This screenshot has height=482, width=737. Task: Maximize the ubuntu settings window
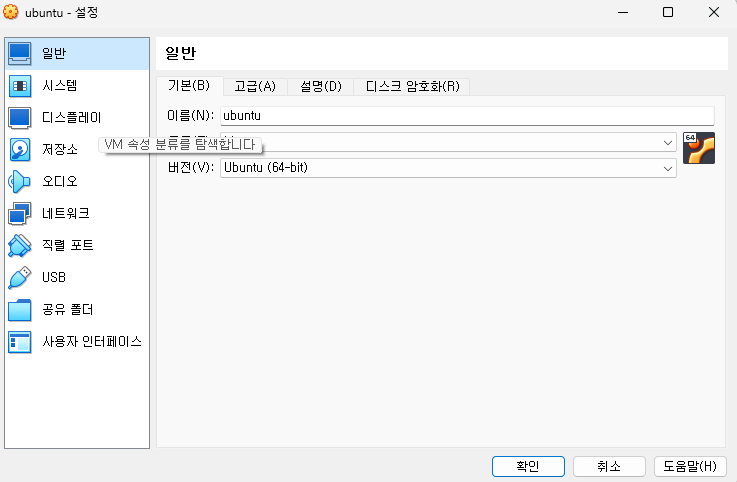668,12
